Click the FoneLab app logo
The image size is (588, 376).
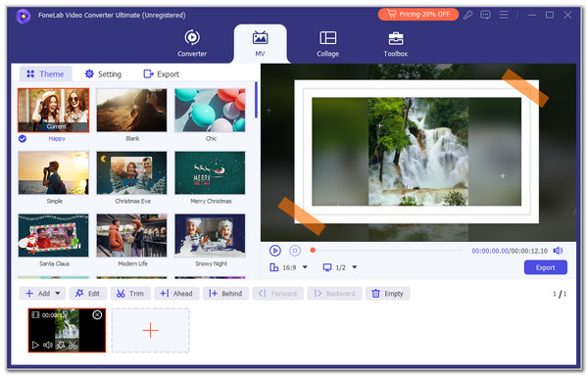pos(23,16)
